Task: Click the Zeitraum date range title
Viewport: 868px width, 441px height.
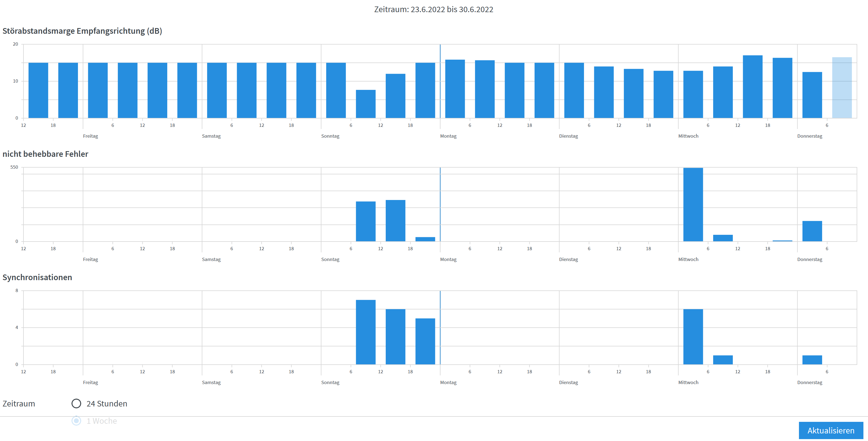Action: pos(434,9)
